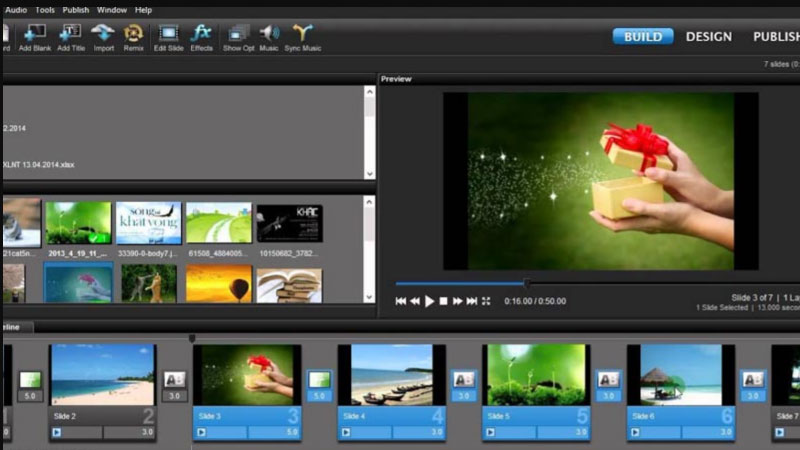Select the stacked books image thumbnail
The height and width of the screenshot is (450, 800).
(289, 285)
